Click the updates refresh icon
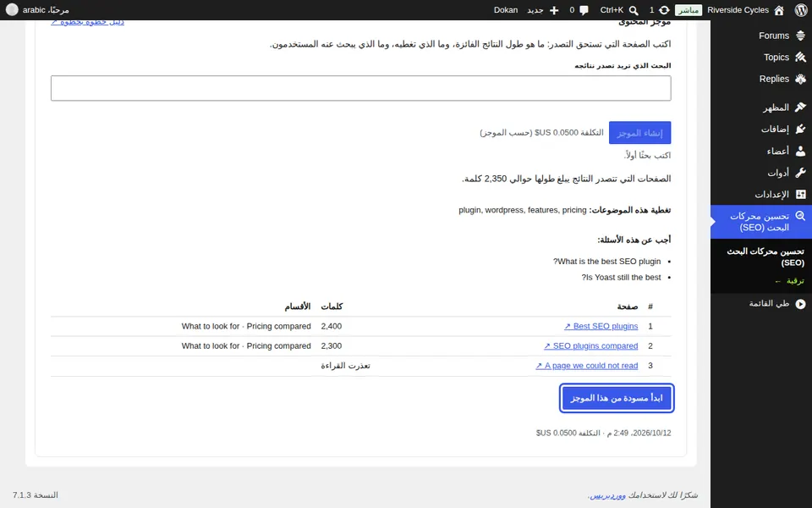The height and width of the screenshot is (508, 812). point(664,10)
